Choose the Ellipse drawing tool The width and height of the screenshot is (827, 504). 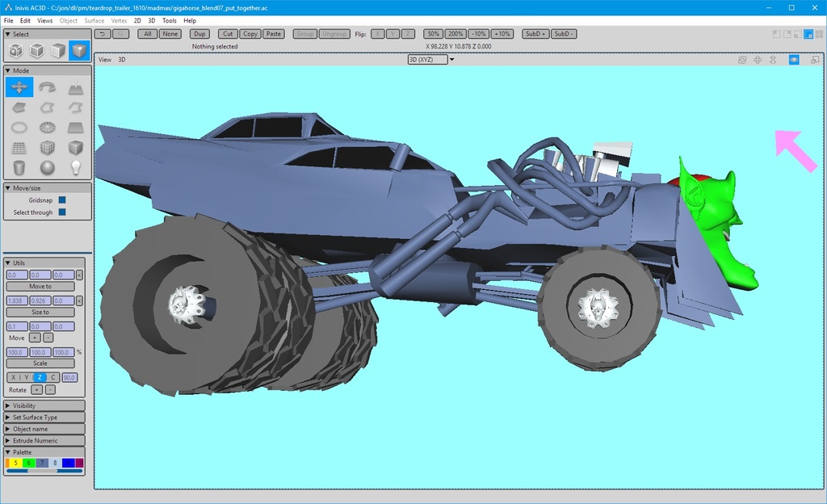[19, 127]
